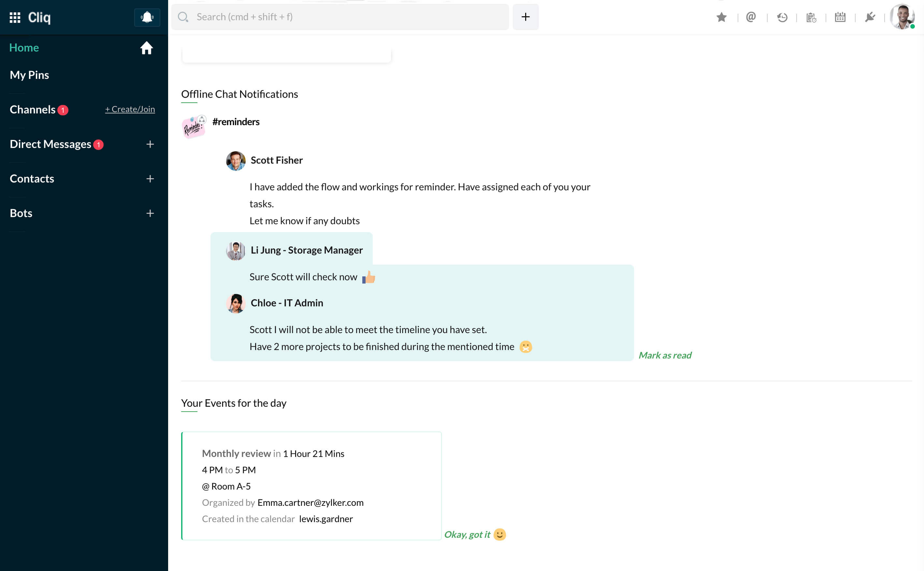Screen dimensions: 924x571
Task: Add a new direct message with plus
Action: click(150, 144)
